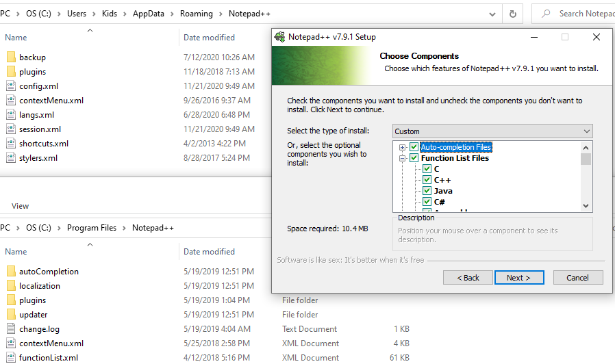
Task: Go Back in the Notepad++ setup wizard
Action: point(468,277)
